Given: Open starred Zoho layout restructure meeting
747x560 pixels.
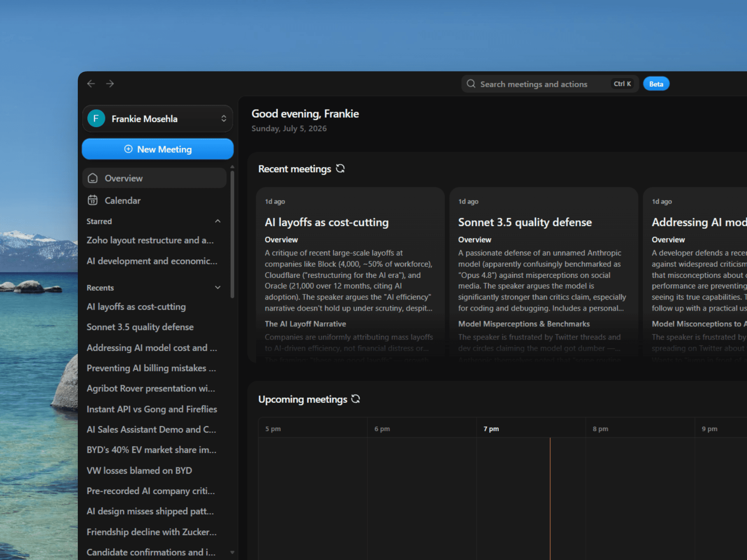Looking at the screenshot, I should tap(150, 240).
